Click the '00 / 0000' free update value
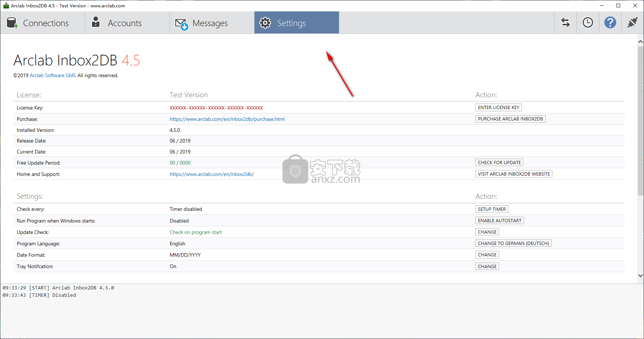Screen dimensions: 644x339 tap(180, 163)
